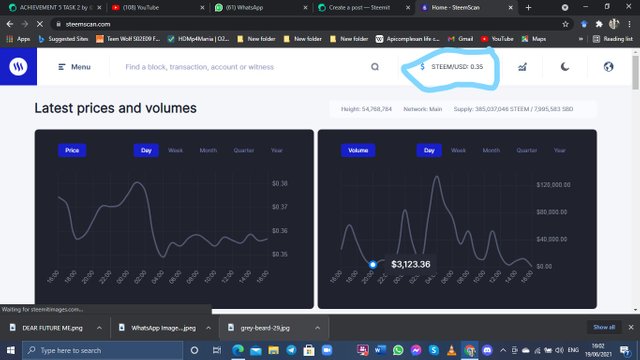Open WhatsApp from taskbar
The width and height of the screenshot is (640, 360).
point(398,350)
